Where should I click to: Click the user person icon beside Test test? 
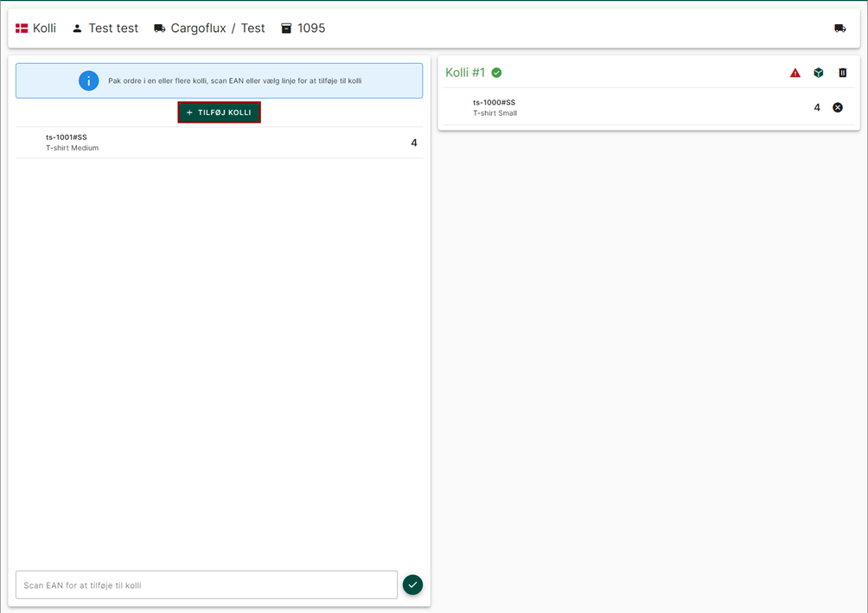click(x=77, y=29)
